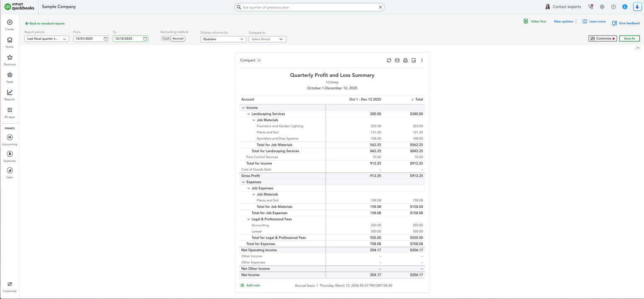Click the Lawyer expense row
644x299 pixels.
(332, 231)
